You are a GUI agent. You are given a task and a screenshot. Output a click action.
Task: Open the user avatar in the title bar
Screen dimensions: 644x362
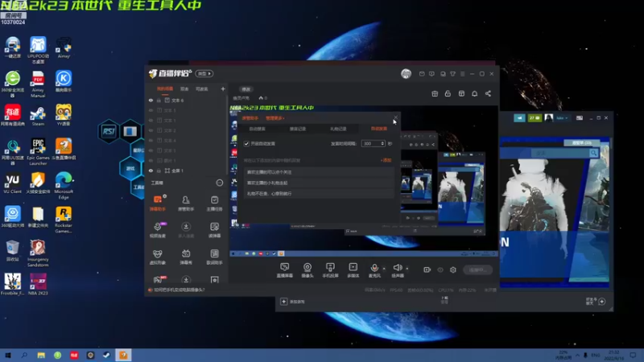(x=407, y=73)
